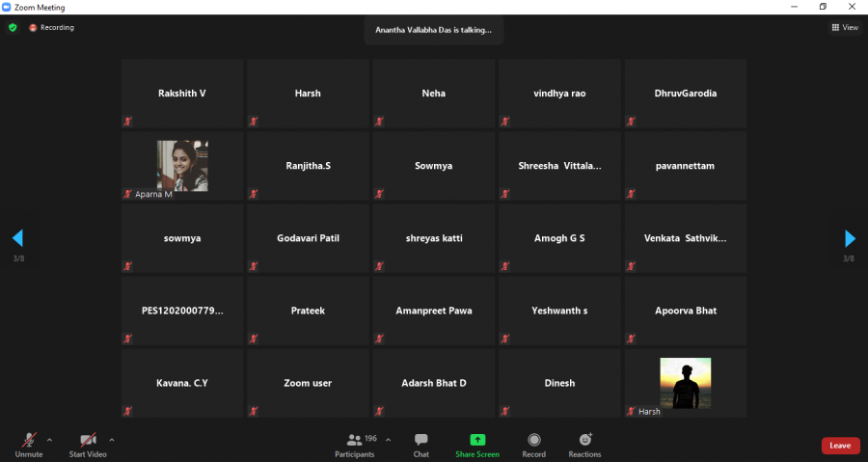Screen dimensions: 868x462
Task: Click the green encryption shield icon
Action: (13, 28)
